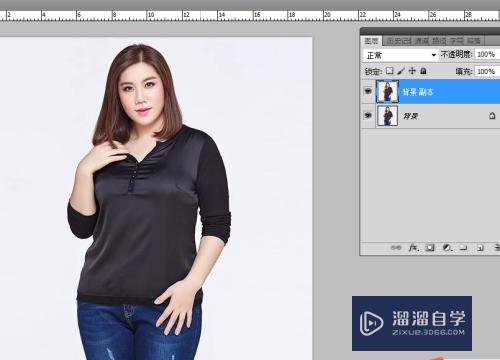Toggle lock all padlock icon
Viewport: 500px width, 360px height.
point(423,71)
